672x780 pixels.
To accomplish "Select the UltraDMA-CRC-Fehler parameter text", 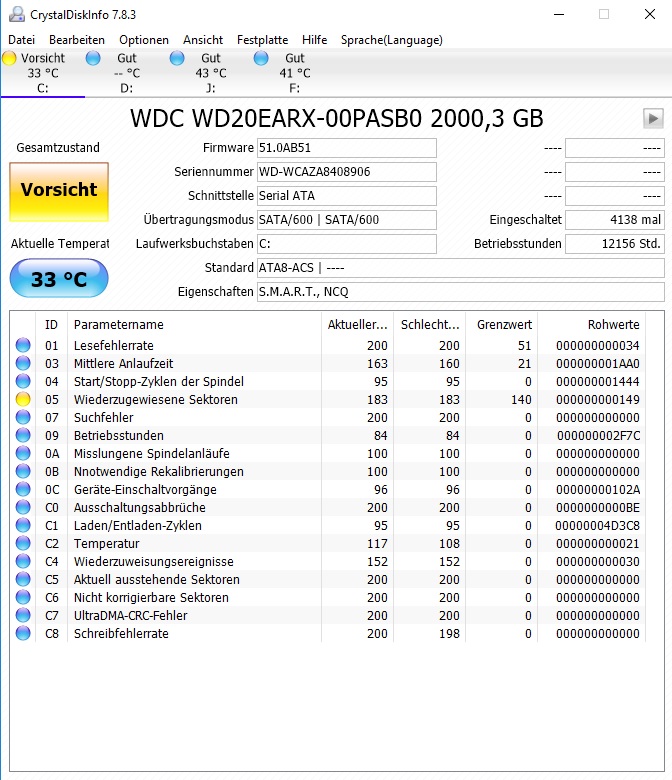I will (x=130, y=616).
